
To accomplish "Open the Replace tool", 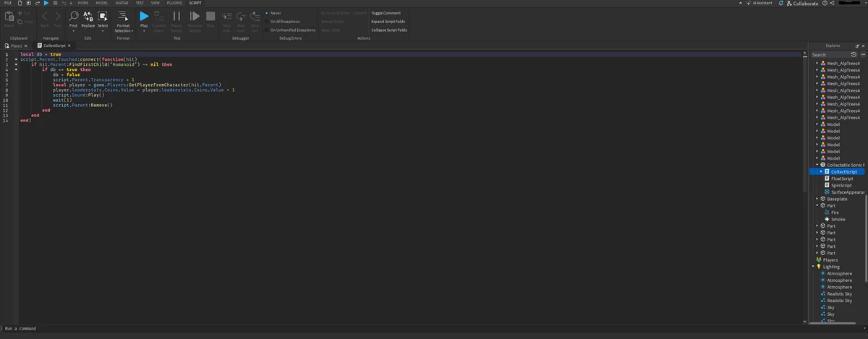I will (88, 17).
